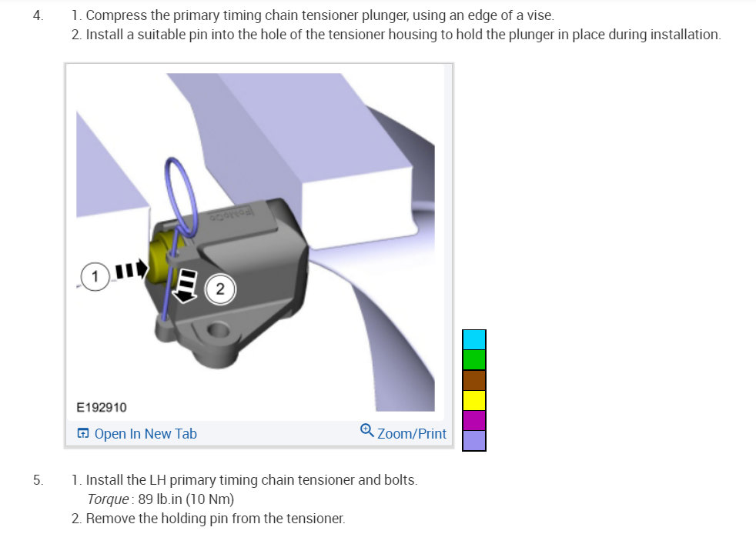Click callout circle number 2 in illustration
Screen dimensions: 756x534
pyautogui.click(x=220, y=289)
